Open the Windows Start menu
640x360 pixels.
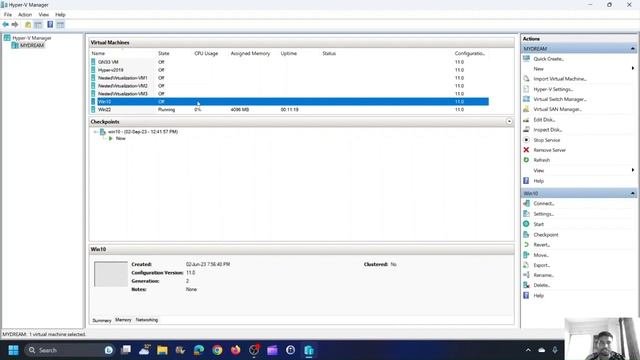click(13, 350)
